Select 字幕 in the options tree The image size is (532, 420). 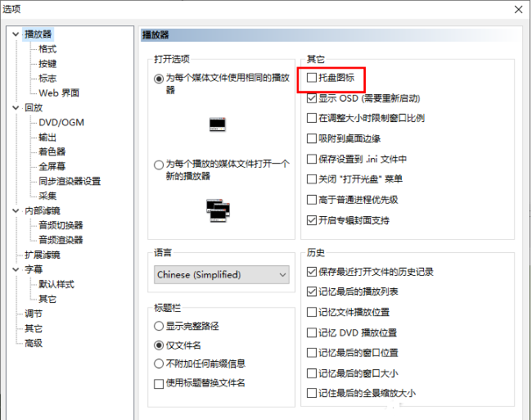(34, 269)
